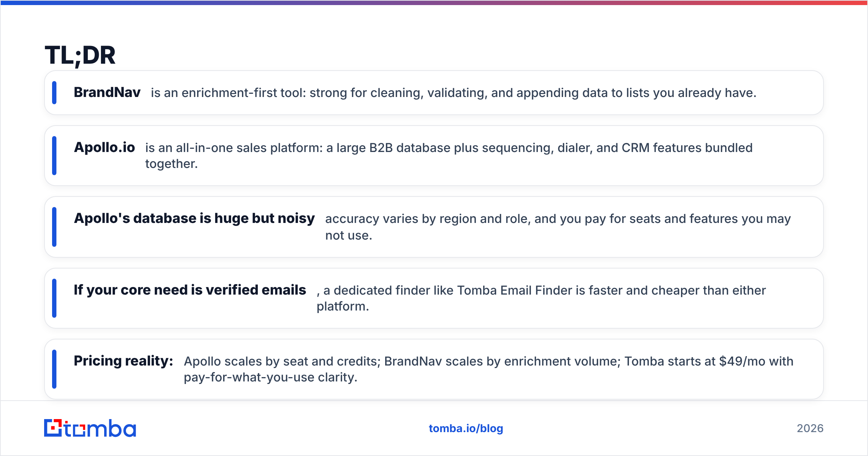Screen dimensions: 868x456
Task: Click the blue accent bar beside BrandNav
Action: click(x=54, y=93)
